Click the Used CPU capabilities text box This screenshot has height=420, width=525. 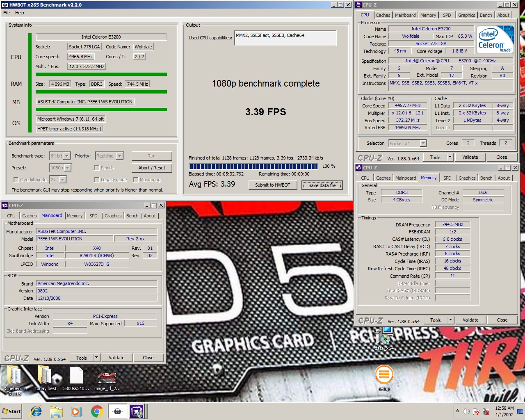click(x=285, y=38)
